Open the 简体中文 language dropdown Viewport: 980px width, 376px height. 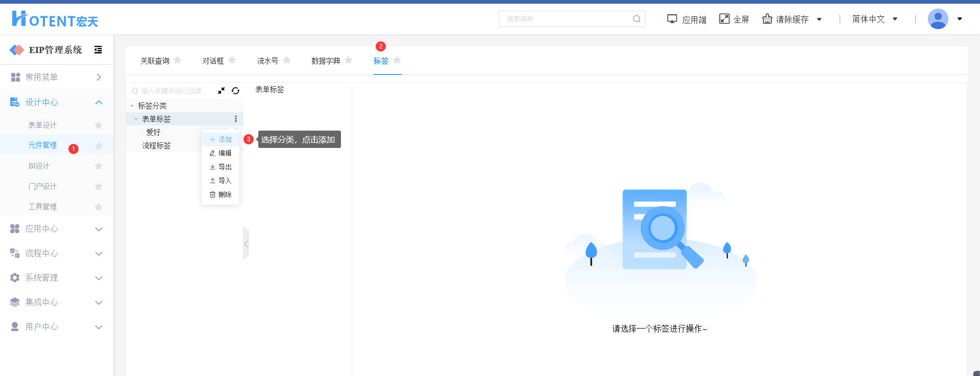tap(874, 19)
